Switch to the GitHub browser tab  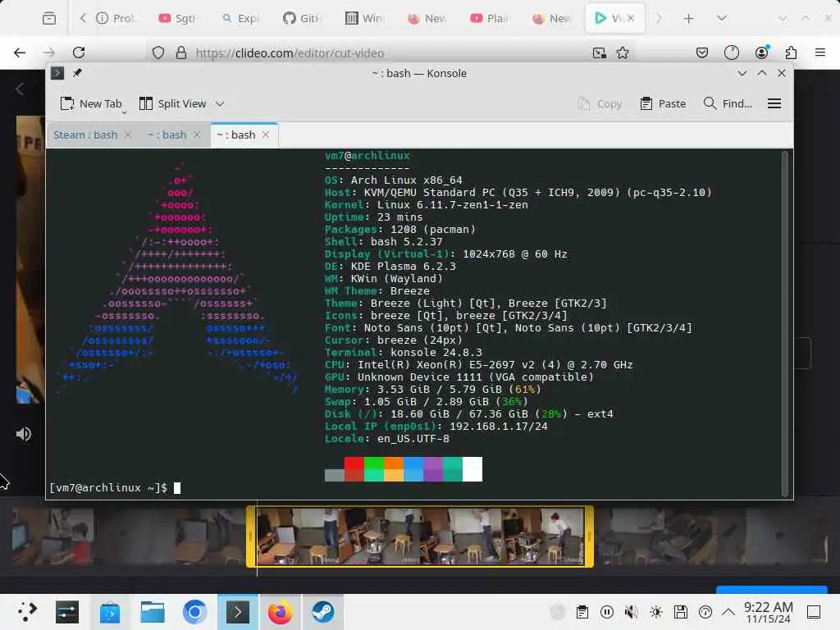click(x=301, y=18)
